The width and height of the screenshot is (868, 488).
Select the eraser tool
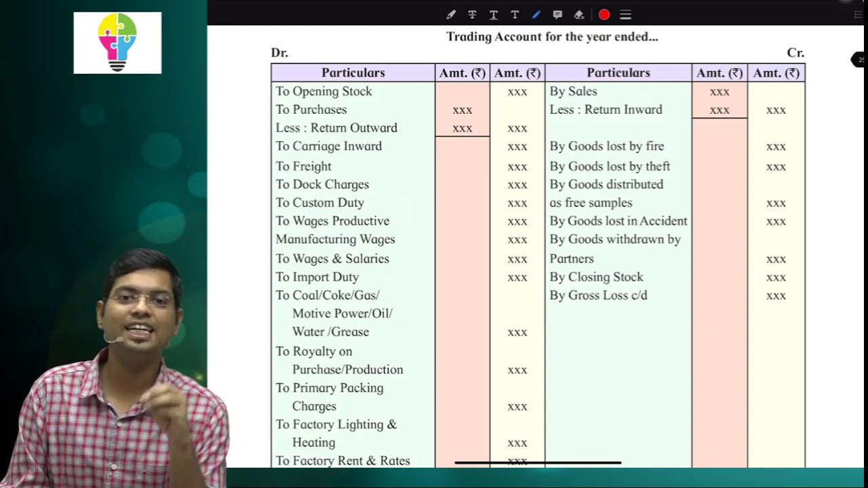pos(578,14)
